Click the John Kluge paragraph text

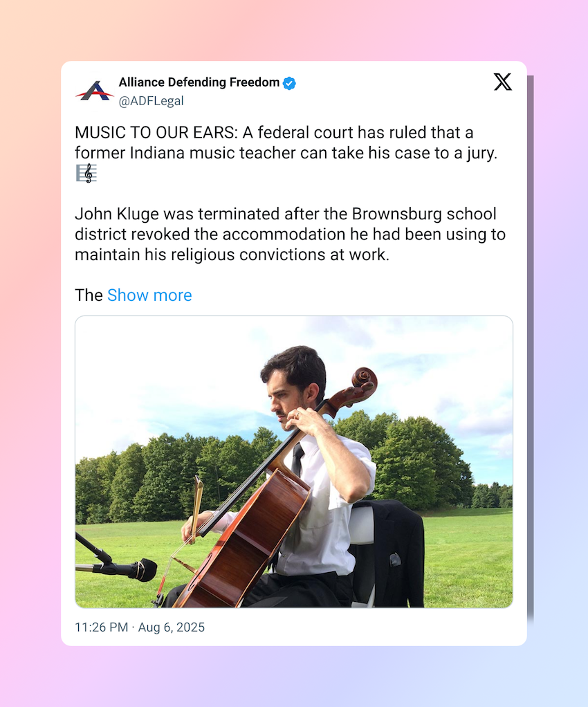291,234
